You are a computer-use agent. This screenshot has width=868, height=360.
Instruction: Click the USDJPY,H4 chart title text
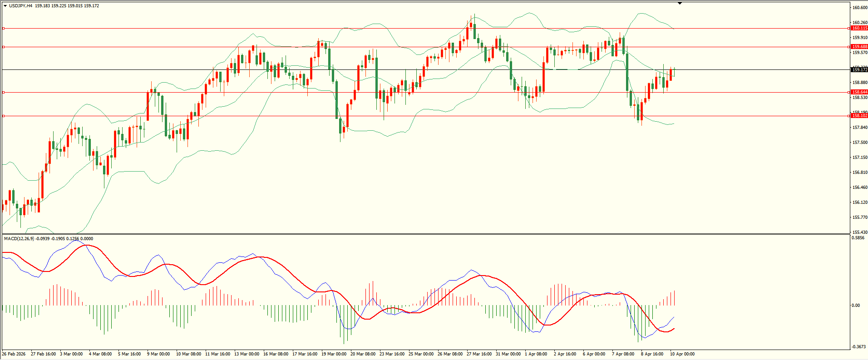[20, 6]
